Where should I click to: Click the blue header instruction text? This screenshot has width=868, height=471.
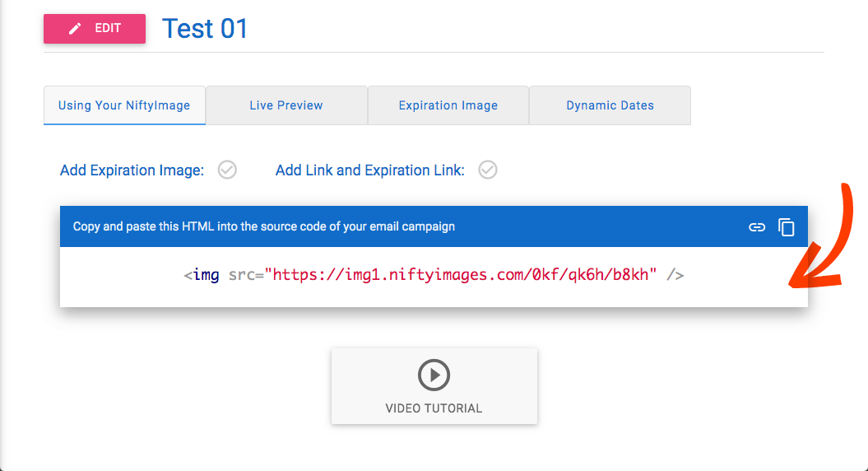(x=263, y=226)
